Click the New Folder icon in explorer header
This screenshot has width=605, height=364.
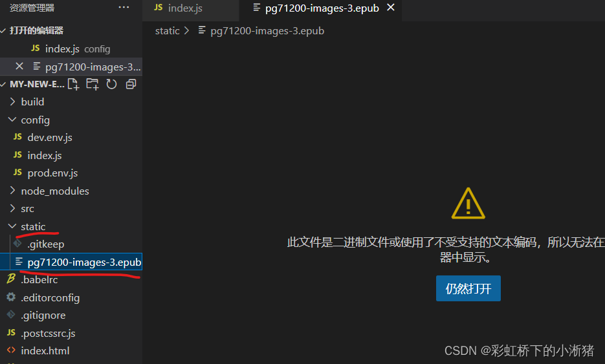point(93,84)
